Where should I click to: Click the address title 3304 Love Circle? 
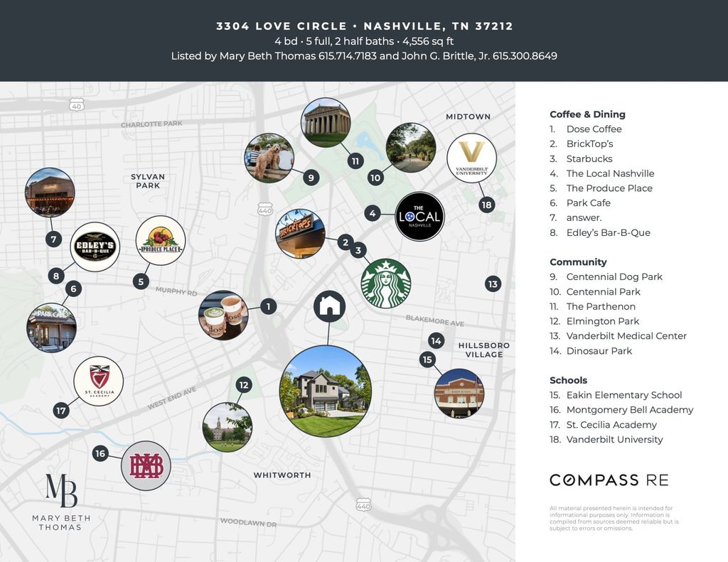365,26
